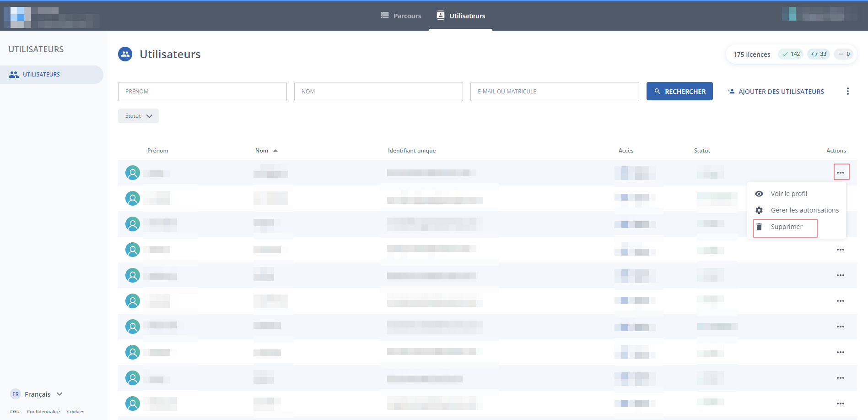Image resolution: width=868 pixels, height=420 pixels.
Task: Open the Statut filter dropdown
Action: click(x=138, y=116)
